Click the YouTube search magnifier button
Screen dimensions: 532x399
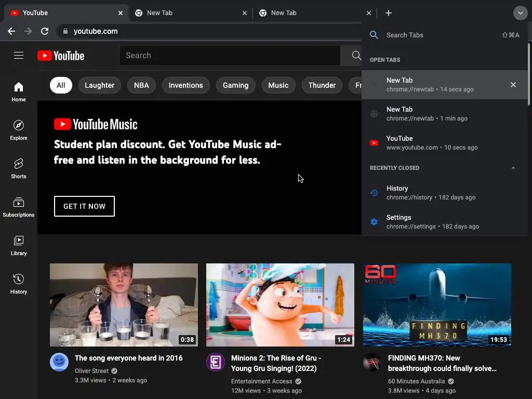(x=356, y=55)
